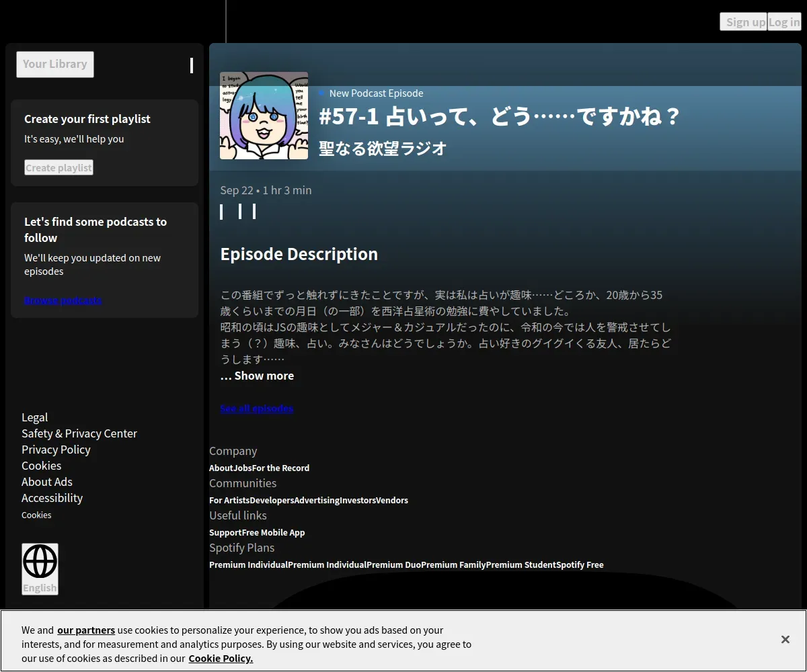Open the podcast episode cover art
The height and width of the screenshot is (672, 807).
point(264,116)
